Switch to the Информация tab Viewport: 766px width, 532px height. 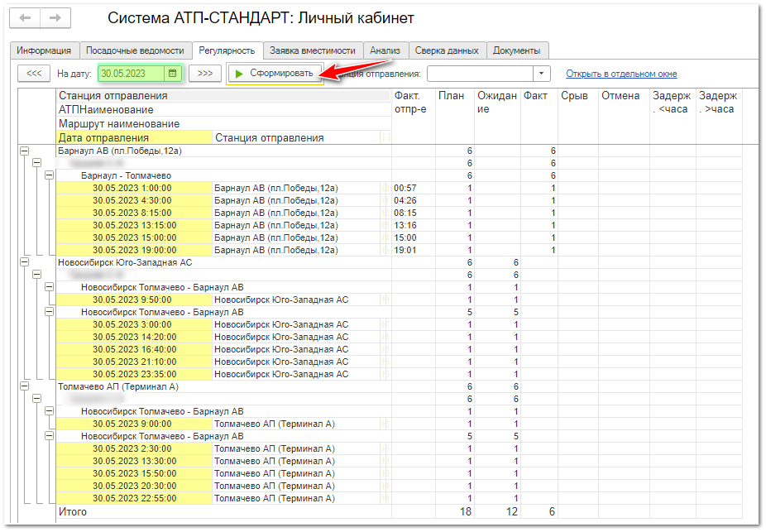(x=45, y=50)
